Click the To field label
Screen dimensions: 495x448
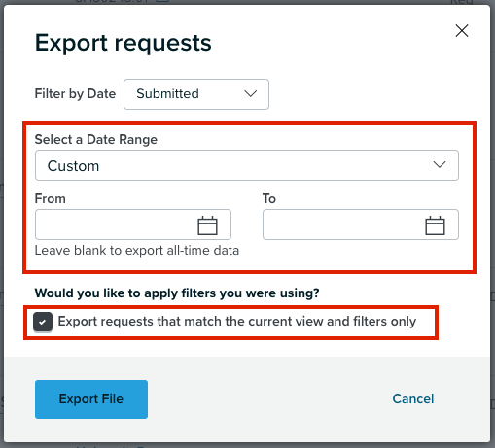pos(269,198)
